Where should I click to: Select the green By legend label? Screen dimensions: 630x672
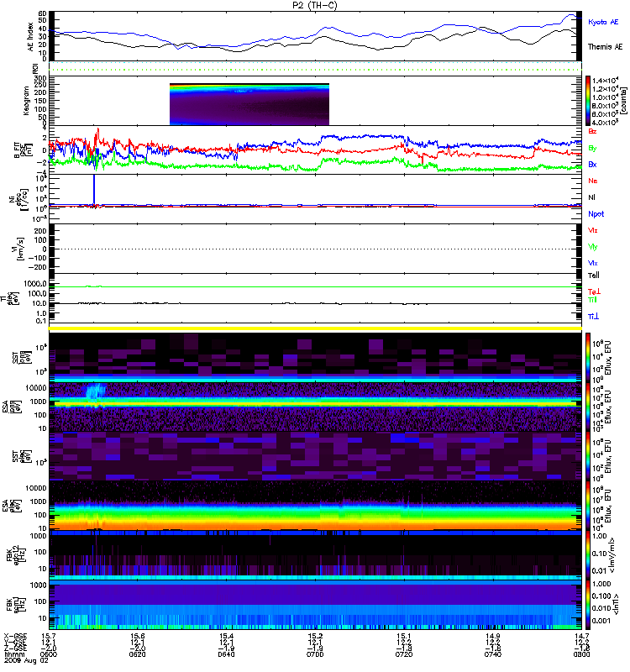tap(593, 149)
